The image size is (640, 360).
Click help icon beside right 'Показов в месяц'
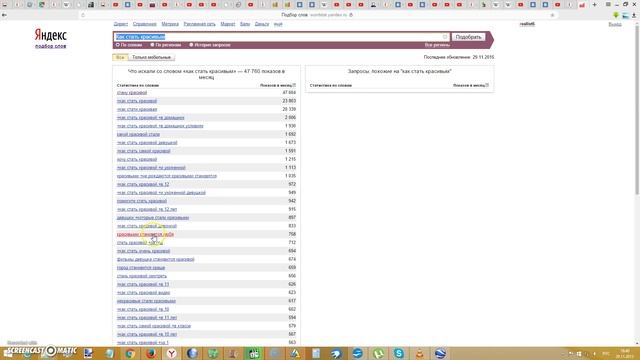pyautogui.click(x=487, y=85)
